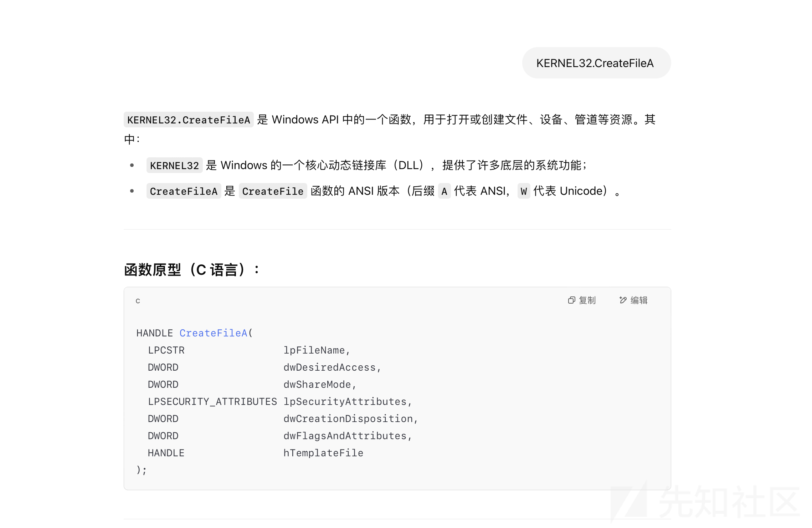The width and height of the screenshot is (812, 528).
Task: Click the DWORD type on the dwCreationDisposition row
Action: click(x=163, y=418)
